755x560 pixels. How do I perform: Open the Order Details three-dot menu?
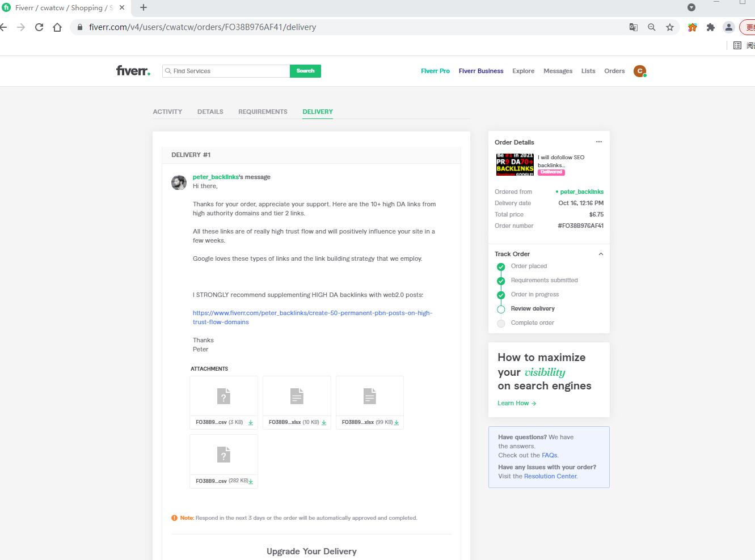[x=598, y=142]
